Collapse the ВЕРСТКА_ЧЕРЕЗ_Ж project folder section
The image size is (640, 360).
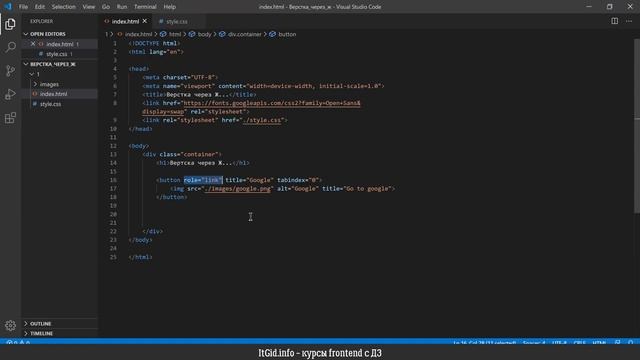(x=26, y=64)
